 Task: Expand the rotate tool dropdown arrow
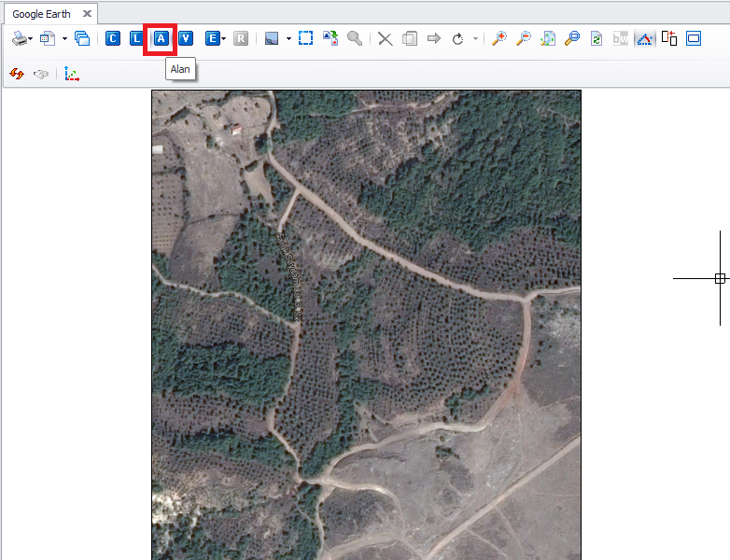click(x=475, y=39)
